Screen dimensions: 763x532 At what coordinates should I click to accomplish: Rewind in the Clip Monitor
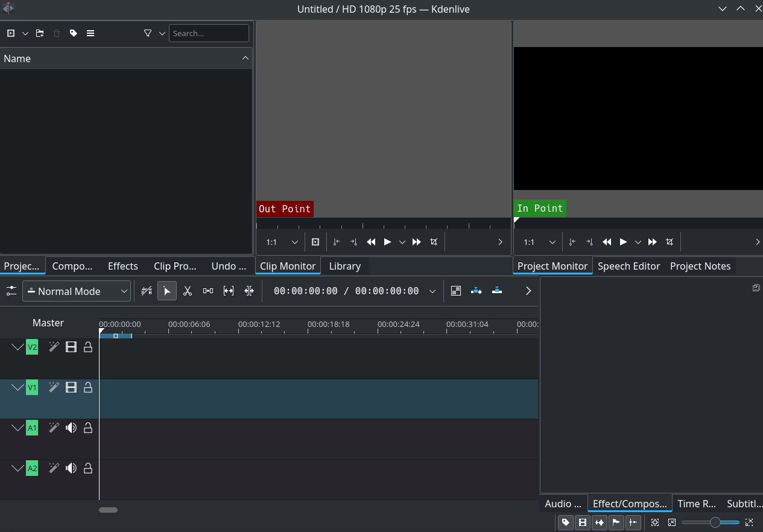click(x=371, y=242)
